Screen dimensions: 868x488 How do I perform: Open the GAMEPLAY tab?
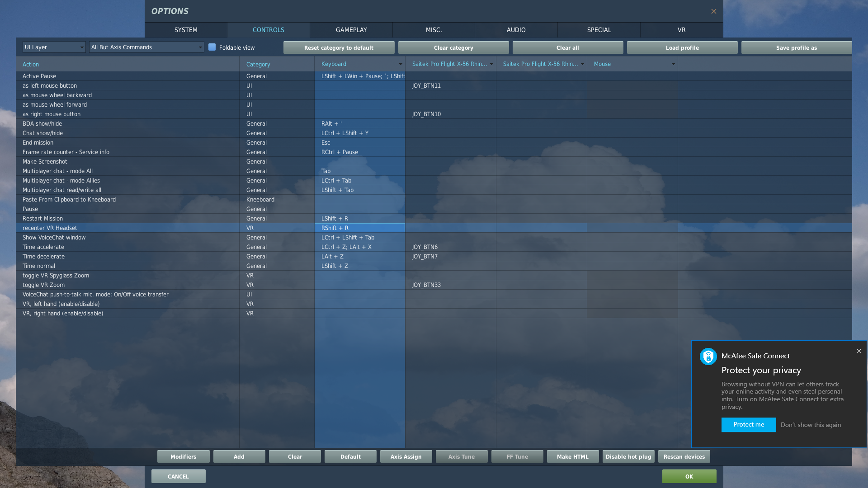pyautogui.click(x=351, y=30)
